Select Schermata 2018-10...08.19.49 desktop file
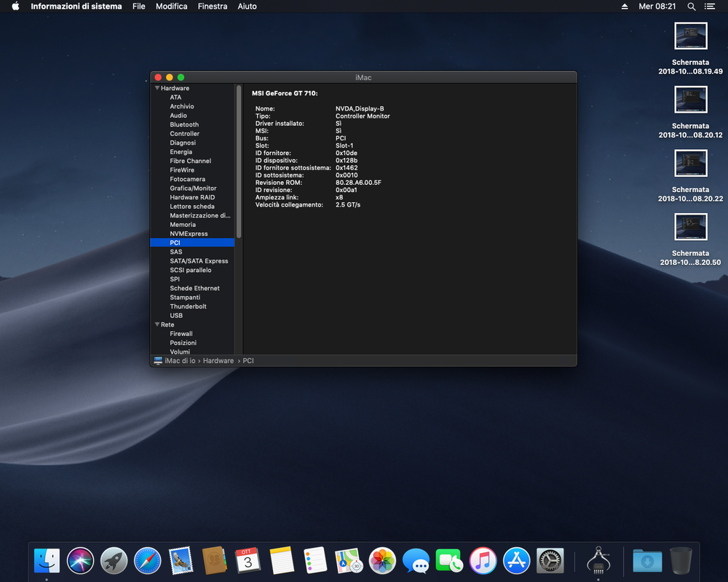Image resolution: width=728 pixels, height=582 pixels. [690, 48]
